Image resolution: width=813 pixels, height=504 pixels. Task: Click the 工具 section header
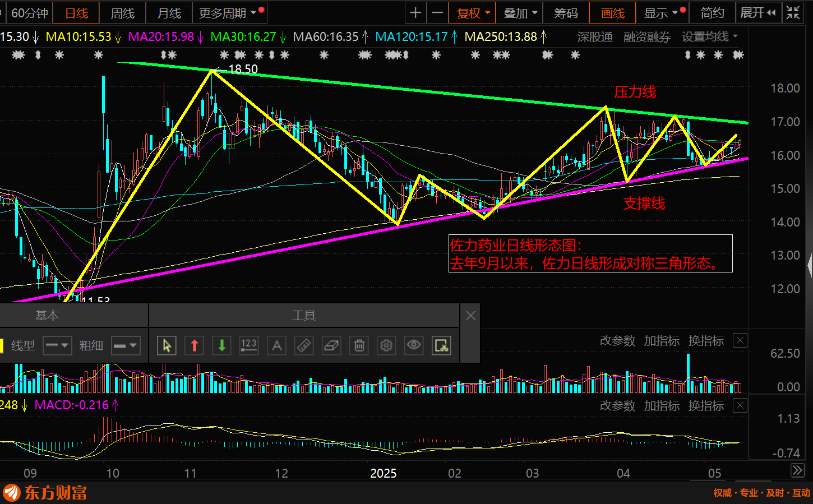[304, 316]
